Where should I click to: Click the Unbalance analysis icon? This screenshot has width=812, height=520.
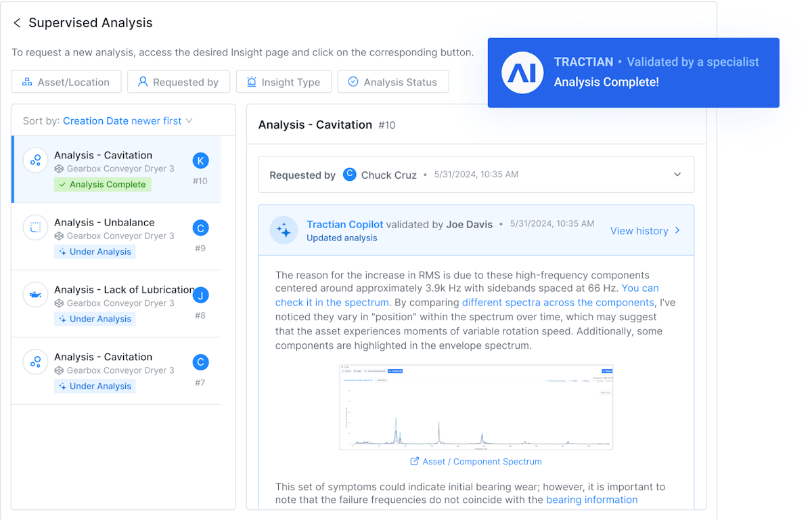[x=35, y=227]
